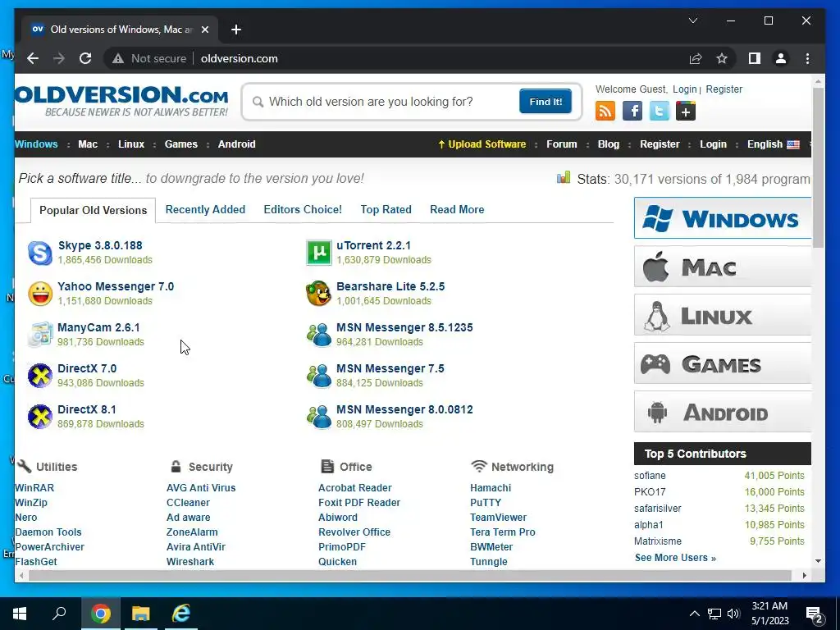
Task: Click the large Android platform banner
Action: pyautogui.click(x=723, y=412)
